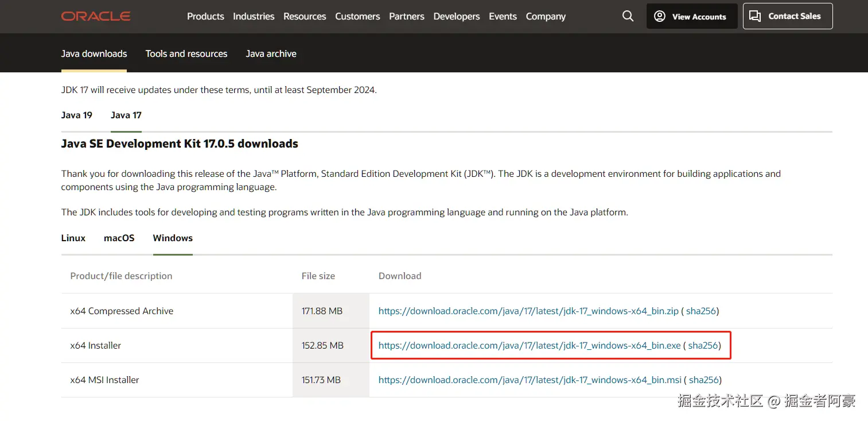Download the x64 MSI Installer link
This screenshot has width=868, height=421.
(x=530, y=380)
